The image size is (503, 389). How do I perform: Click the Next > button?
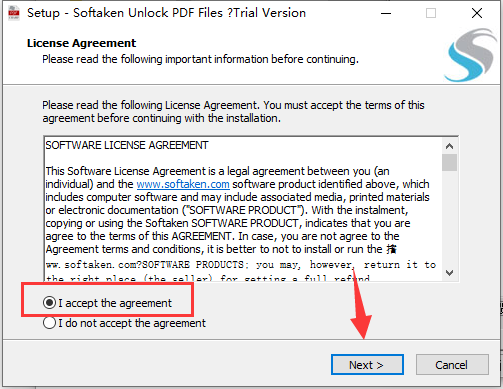click(x=367, y=365)
